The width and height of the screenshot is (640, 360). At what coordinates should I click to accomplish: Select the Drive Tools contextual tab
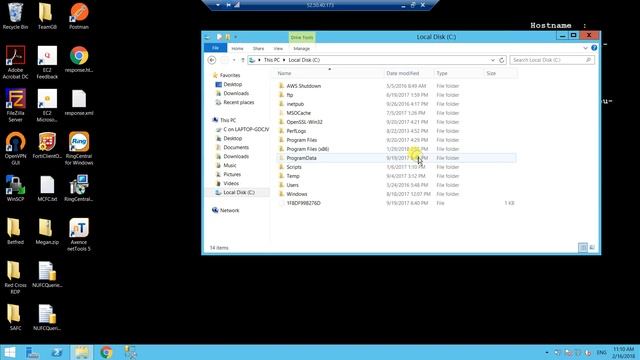[x=302, y=37]
